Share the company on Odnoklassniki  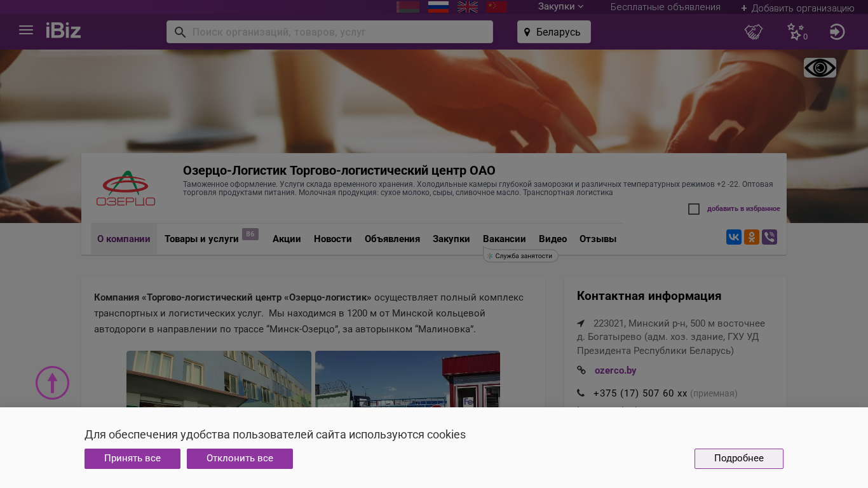752,237
